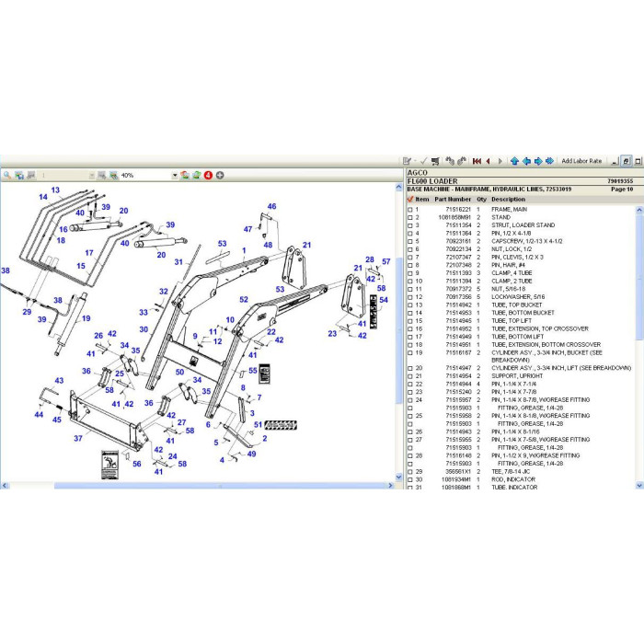The height and width of the screenshot is (644, 644).
Task: Jump to first page with red skip-back icon
Action: click(477, 161)
